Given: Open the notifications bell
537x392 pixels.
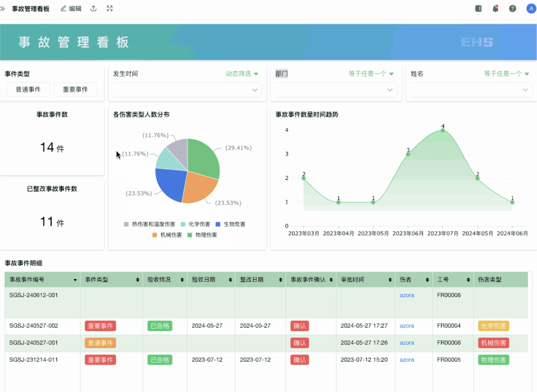Looking at the screenshot, I should coord(495,9).
